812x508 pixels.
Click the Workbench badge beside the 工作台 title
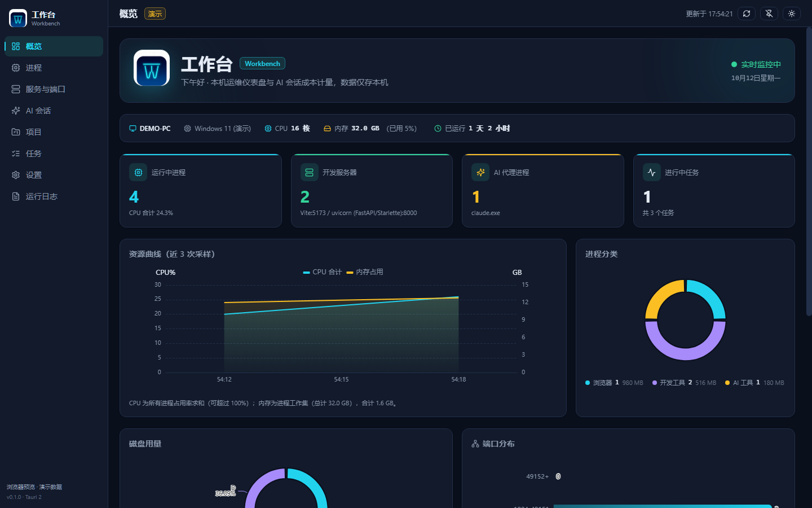[x=262, y=63]
